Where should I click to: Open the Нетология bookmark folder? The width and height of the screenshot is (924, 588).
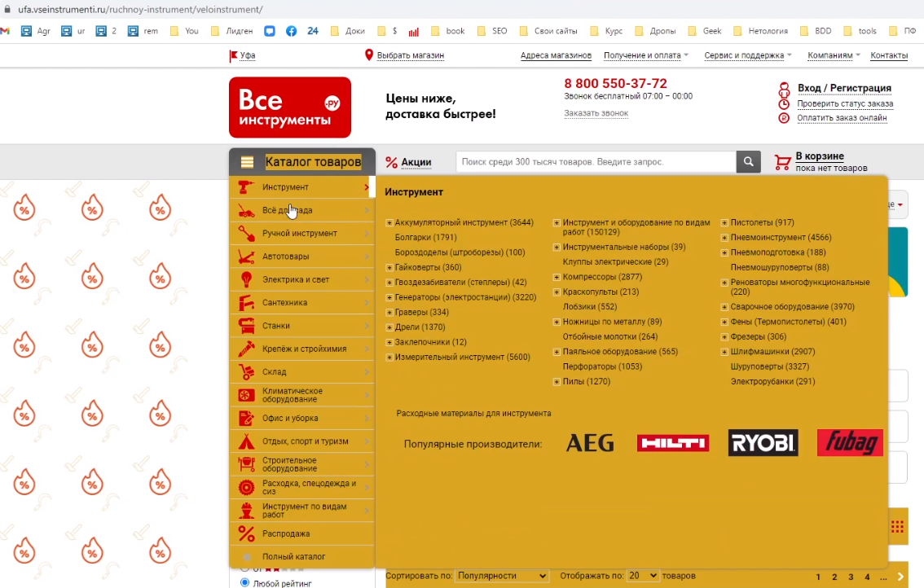(761, 31)
